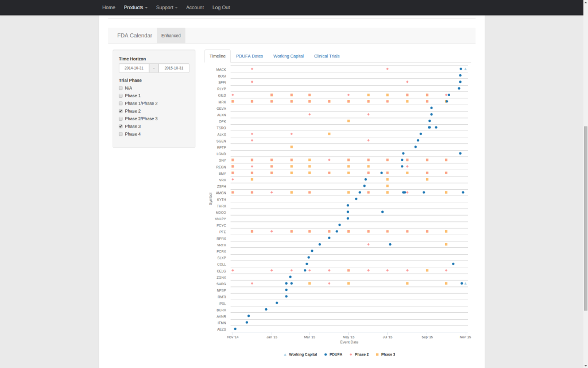Click the RMTI PDUFA dot marker
The image size is (588, 368).
tap(287, 296)
